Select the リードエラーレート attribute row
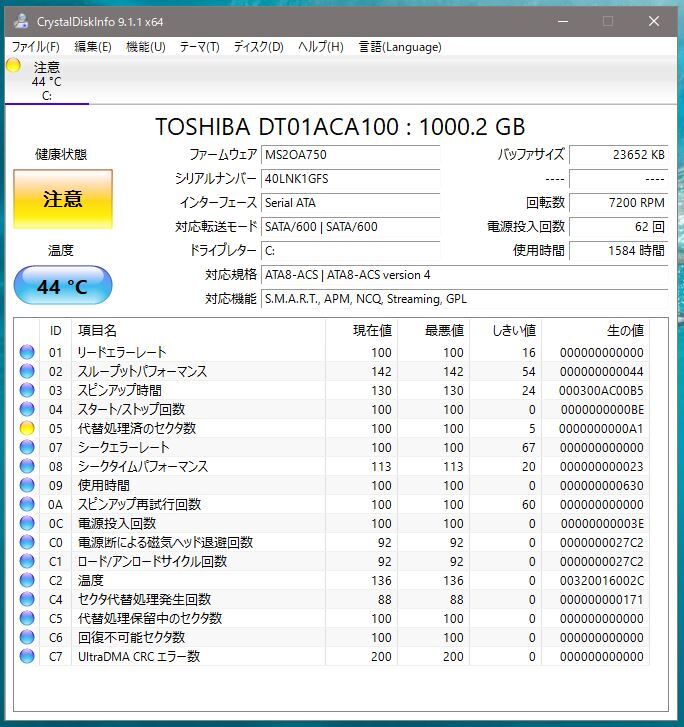The image size is (684, 727). point(332,352)
